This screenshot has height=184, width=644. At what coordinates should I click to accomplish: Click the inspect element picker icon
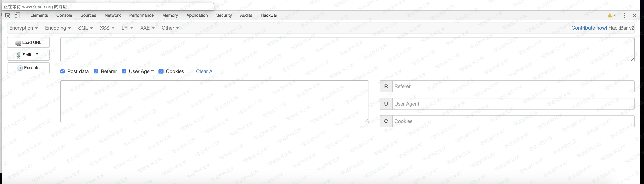8,16
